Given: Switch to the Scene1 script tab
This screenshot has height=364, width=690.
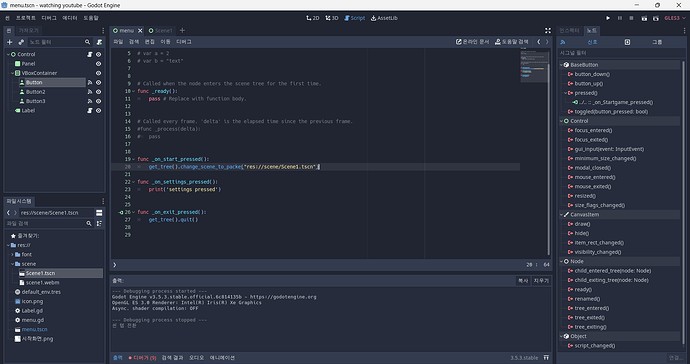Looking at the screenshot, I should 161,30.
